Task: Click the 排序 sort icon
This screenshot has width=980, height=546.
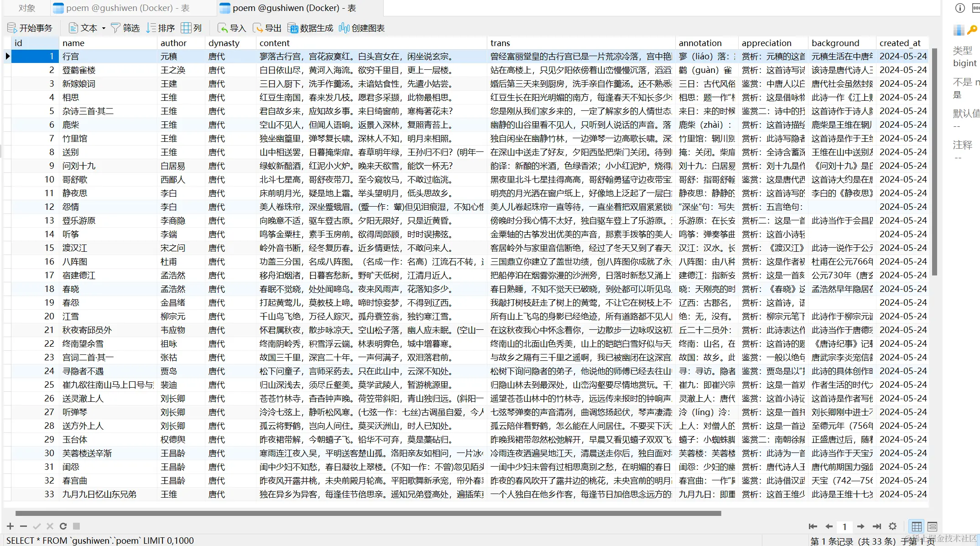Action: pyautogui.click(x=151, y=28)
